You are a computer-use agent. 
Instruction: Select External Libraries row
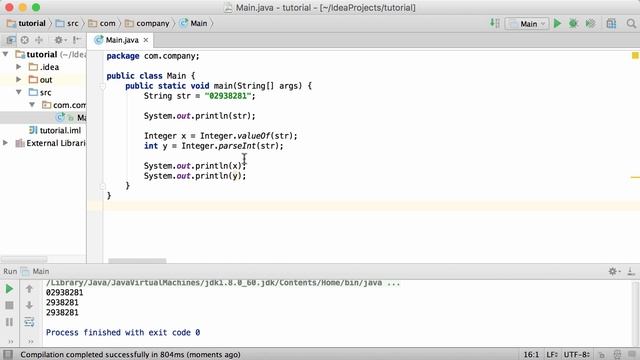coord(43,143)
